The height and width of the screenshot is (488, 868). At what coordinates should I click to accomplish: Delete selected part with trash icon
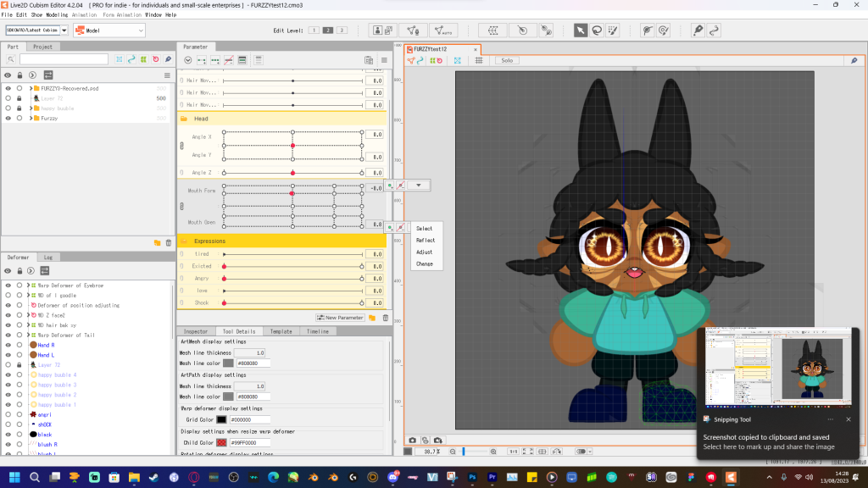(169, 243)
